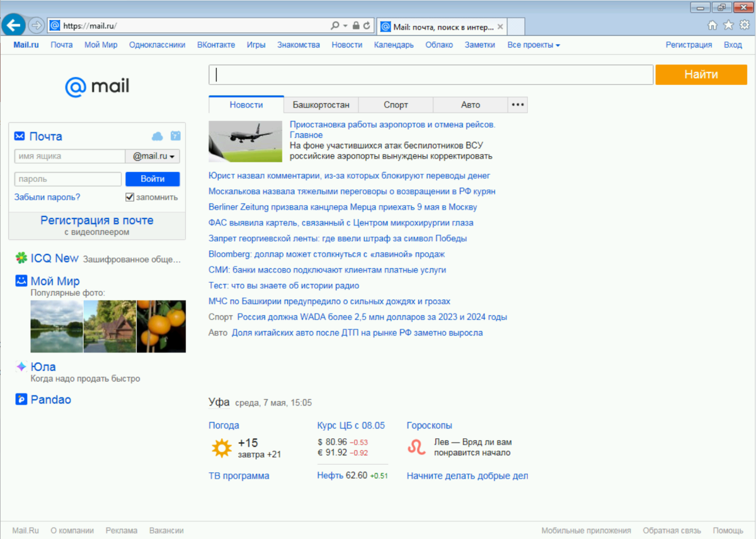This screenshot has width=756, height=539.
Task: Open a new blank browser tab
Action: click(516, 26)
